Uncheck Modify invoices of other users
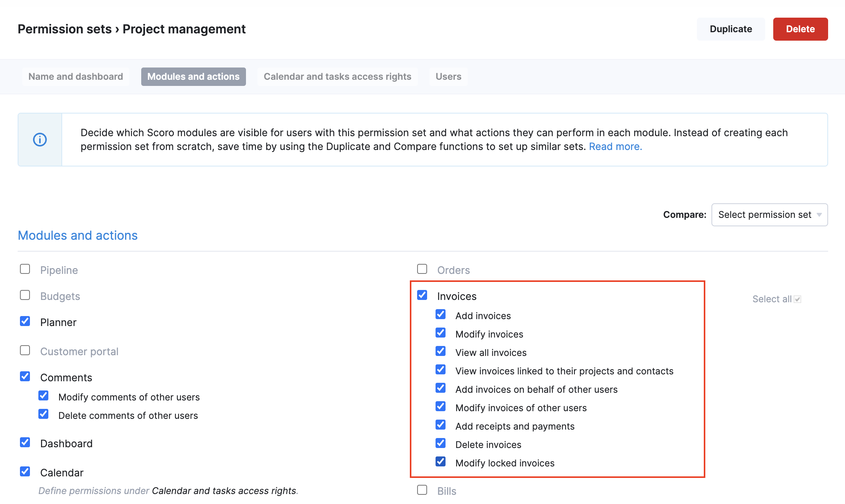 pyautogui.click(x=441, y=407)
